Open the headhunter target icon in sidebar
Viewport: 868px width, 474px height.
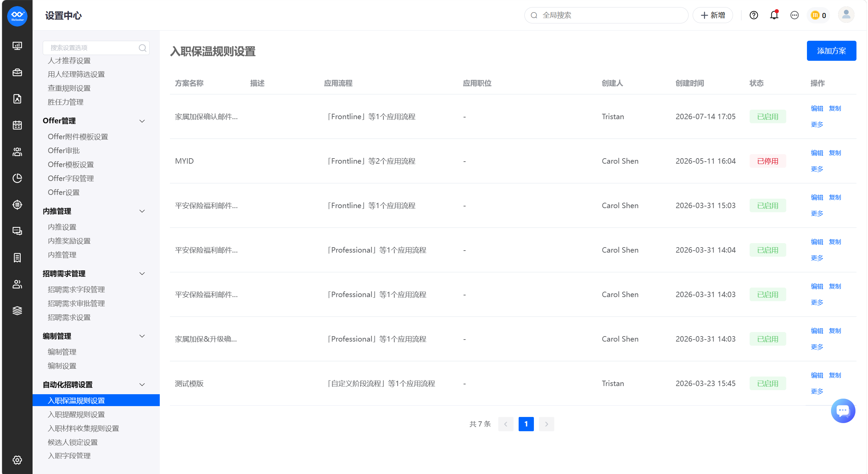[x=17, y=205]
